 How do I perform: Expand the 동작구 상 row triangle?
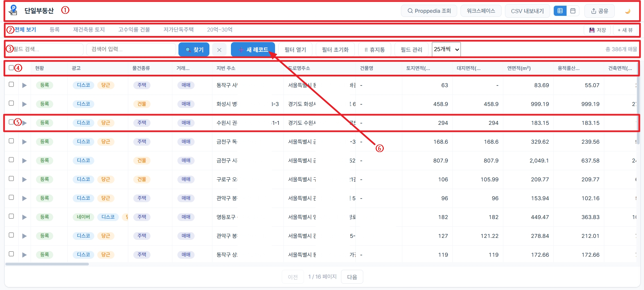coord(24,255)
